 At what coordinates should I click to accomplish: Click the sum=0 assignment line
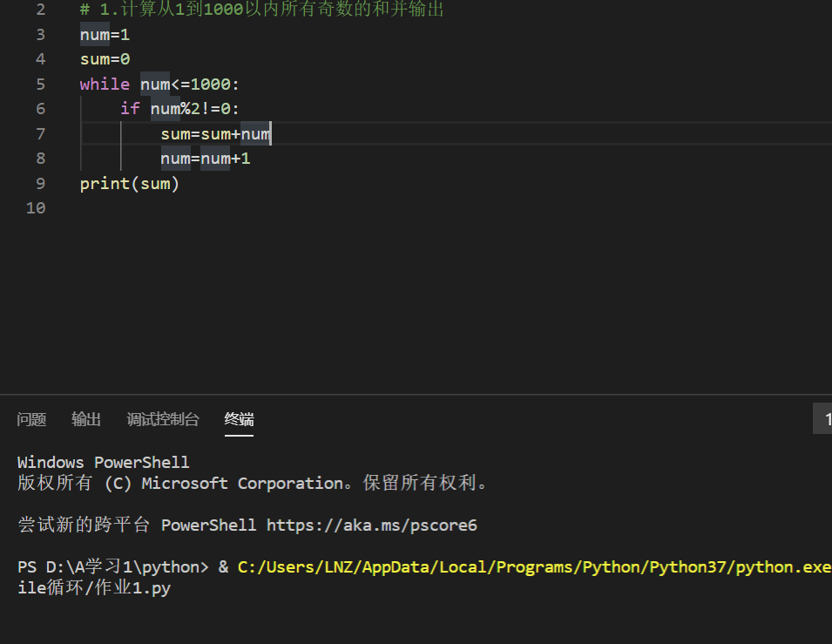tap(105, 59)
